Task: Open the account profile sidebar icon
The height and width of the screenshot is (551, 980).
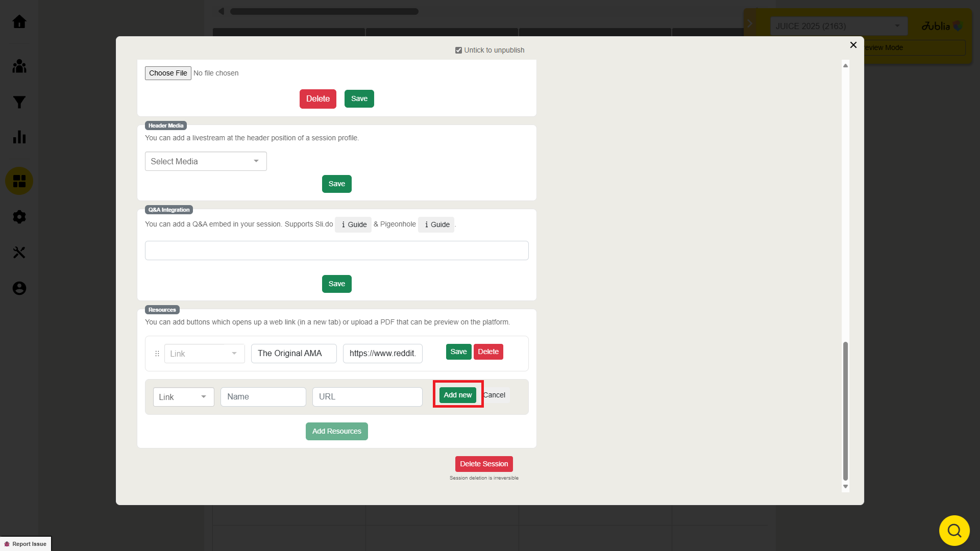Action: click(19, 288)
